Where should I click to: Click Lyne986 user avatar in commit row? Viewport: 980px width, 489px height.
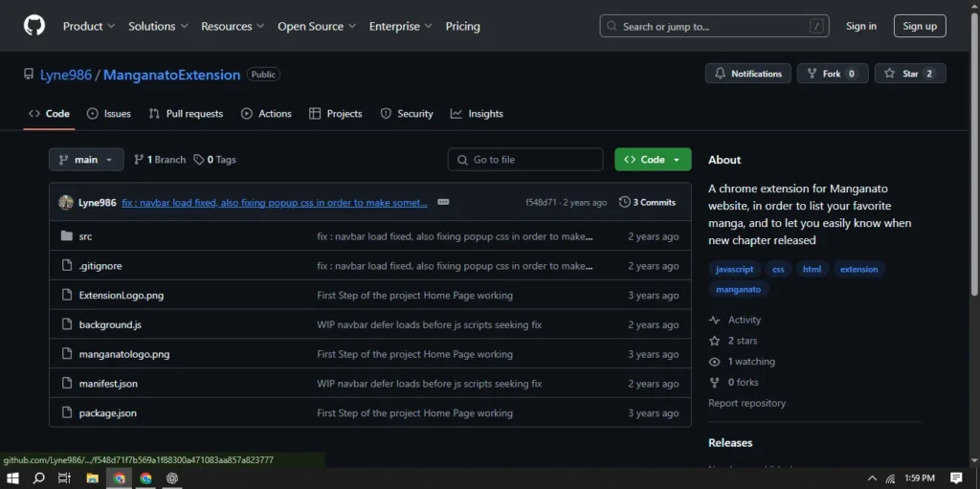[66, 203]
